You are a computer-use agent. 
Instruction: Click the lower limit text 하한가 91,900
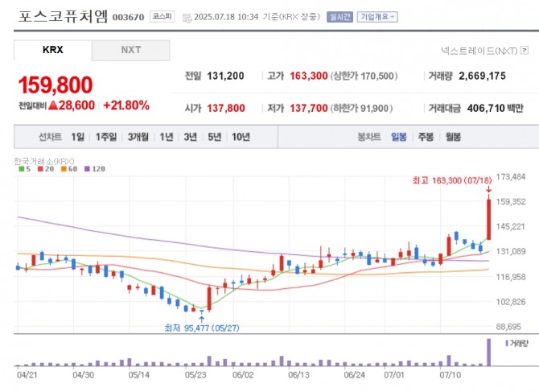tap(361, 109)
